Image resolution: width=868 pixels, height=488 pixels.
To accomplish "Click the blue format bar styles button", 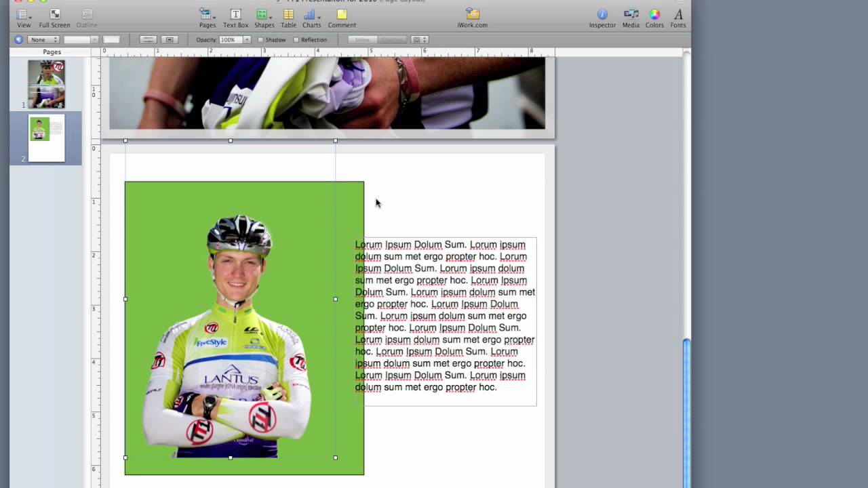I will click(19, 39).
